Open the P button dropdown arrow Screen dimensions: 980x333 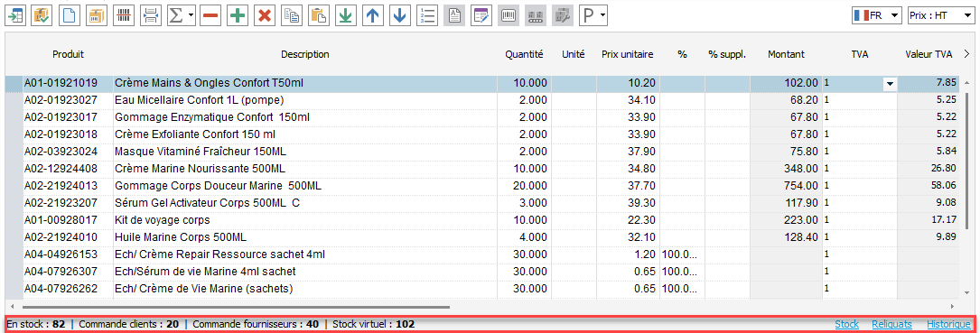coord(603,15)
